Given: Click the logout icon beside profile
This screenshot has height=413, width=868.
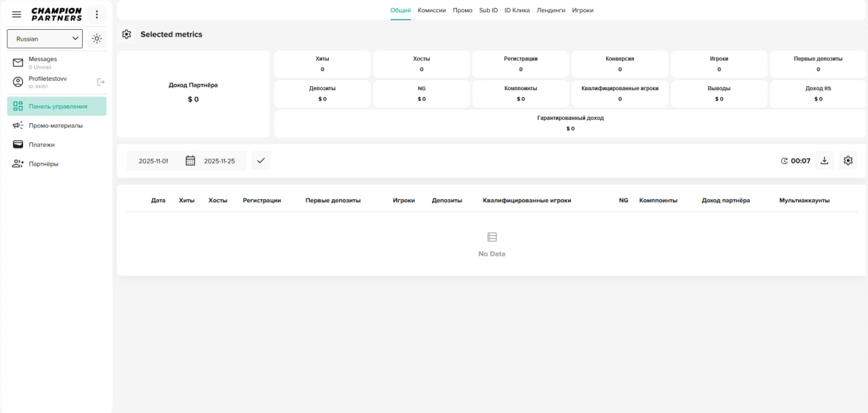Looking at the screenshot, I should tap(101, 82).
